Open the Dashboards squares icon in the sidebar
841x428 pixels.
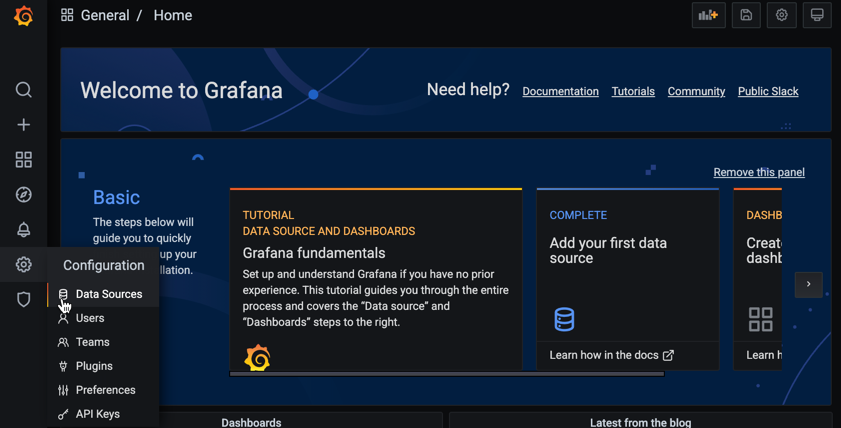[24, 159]
